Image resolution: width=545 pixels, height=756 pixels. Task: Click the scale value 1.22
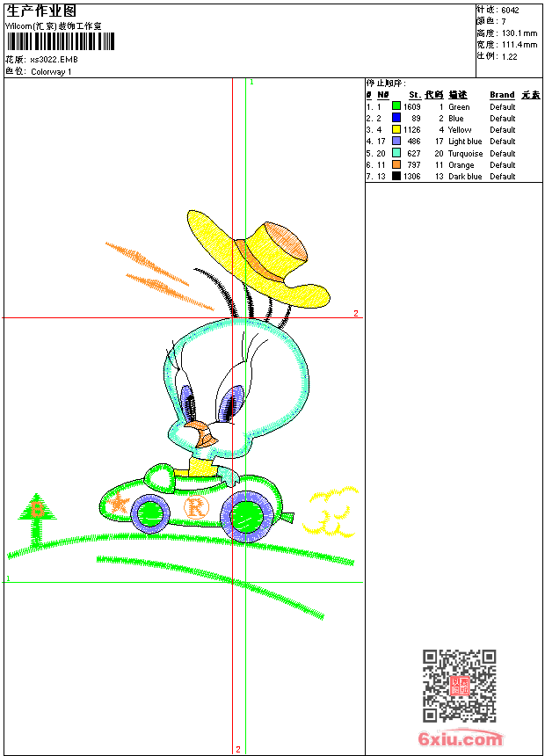click(x=509, y=56)
